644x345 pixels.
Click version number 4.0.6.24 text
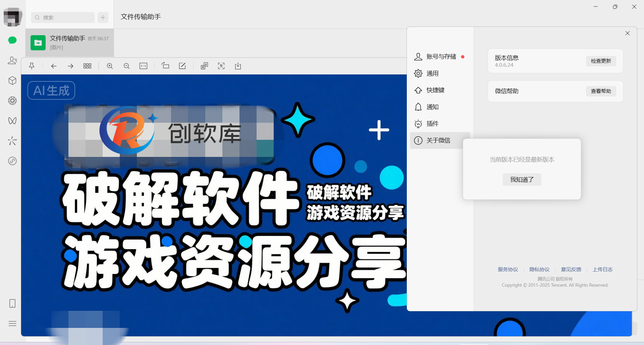[x=504, y=65]
